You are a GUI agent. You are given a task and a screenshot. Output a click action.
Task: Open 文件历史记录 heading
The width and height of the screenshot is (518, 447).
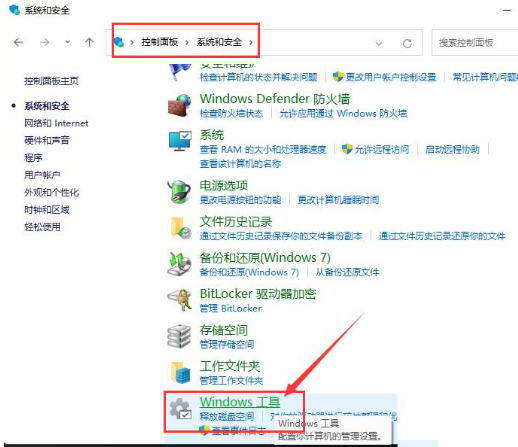point(236,222)
